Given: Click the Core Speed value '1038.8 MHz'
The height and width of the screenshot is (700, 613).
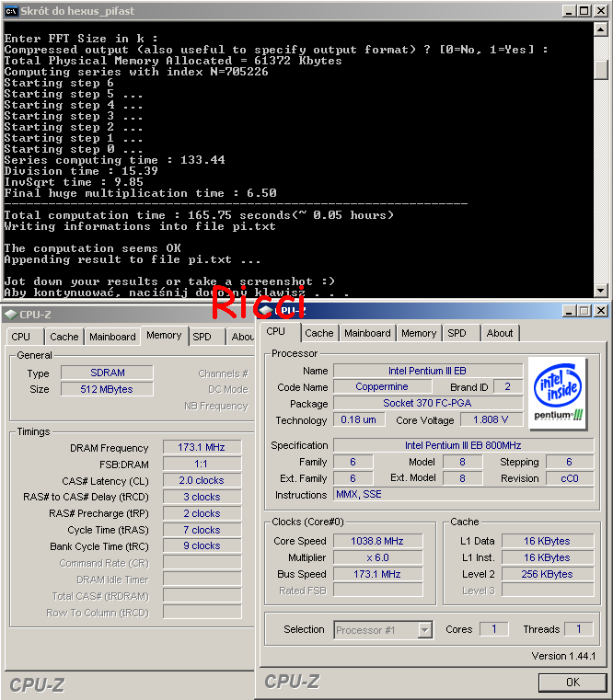Looking at the screenshot, I should [377, 541].
